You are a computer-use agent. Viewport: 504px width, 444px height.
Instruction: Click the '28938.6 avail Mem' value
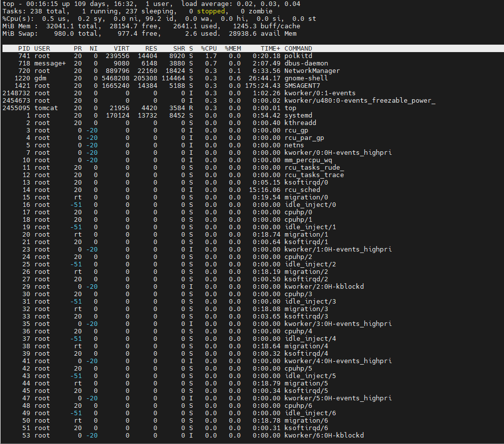pos(263,33)
